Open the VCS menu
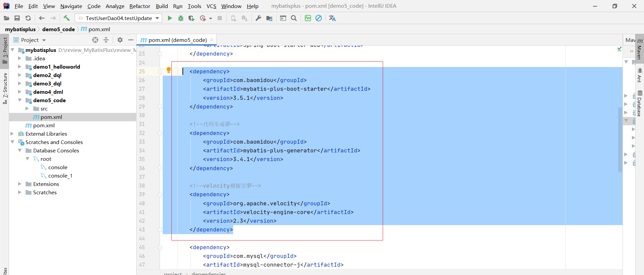 [x=211, y=6]
